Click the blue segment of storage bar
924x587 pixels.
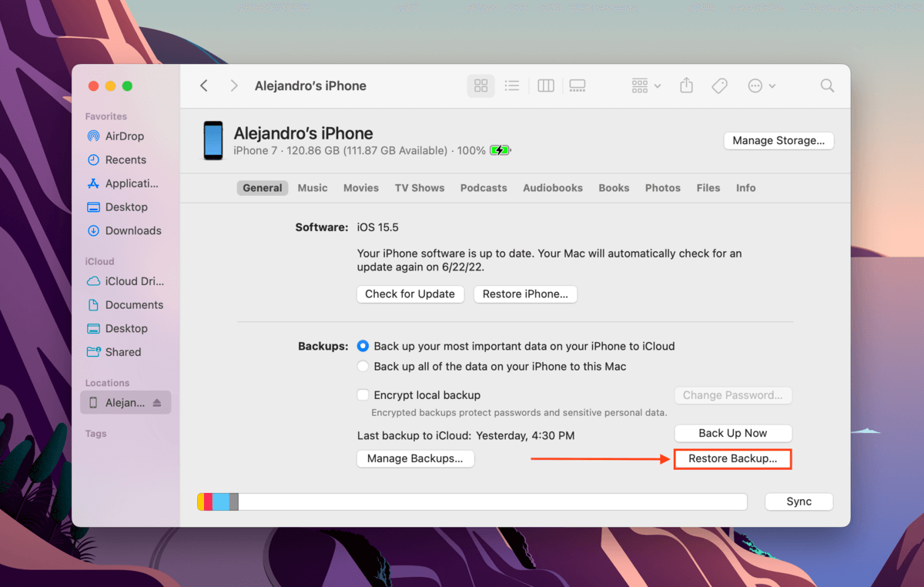tap(221, 501)
